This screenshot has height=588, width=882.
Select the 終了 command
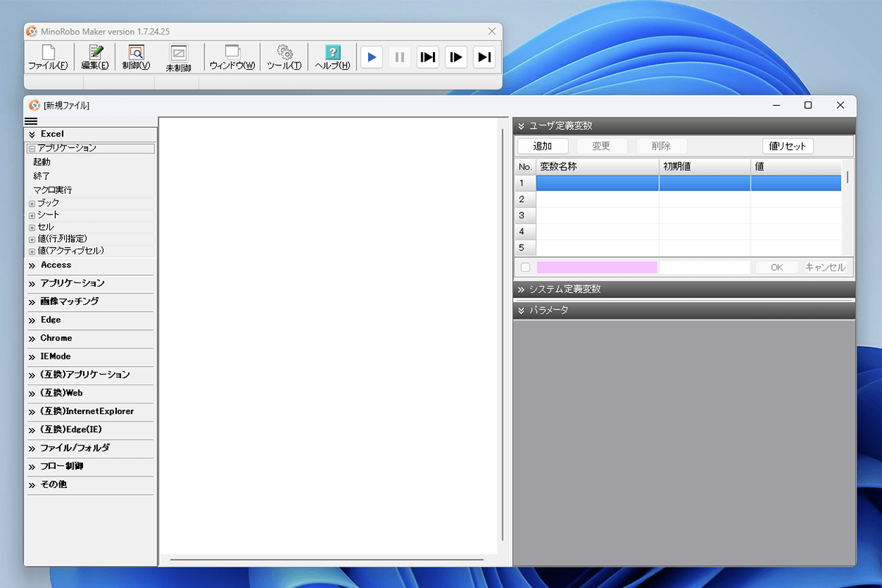coord(42,176)
